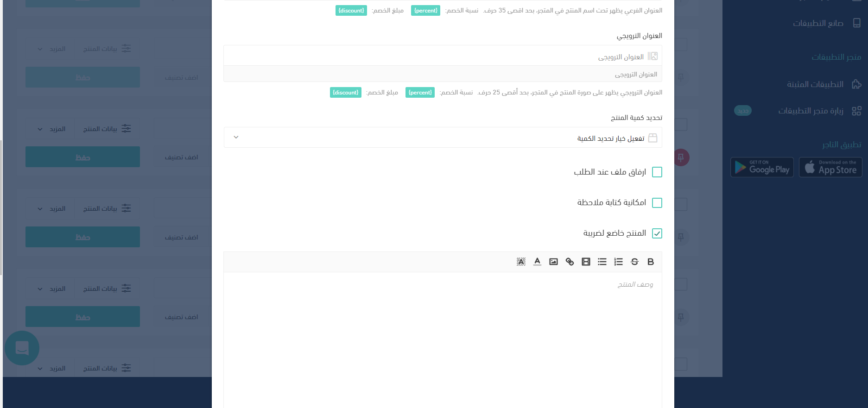Image resolution: width=868 pixels, height=408 pixels.
Task: Insert a hyperlink with the chain icon
Action: point(570,262)
